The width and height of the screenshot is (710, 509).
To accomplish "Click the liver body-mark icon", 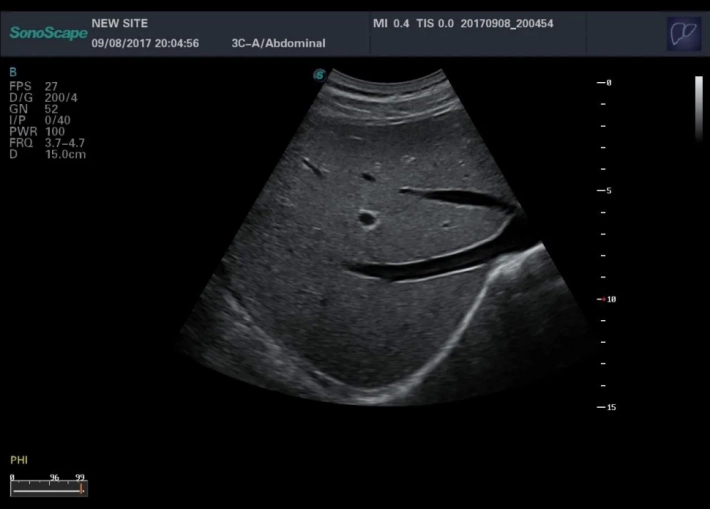I will coord(684,33).
